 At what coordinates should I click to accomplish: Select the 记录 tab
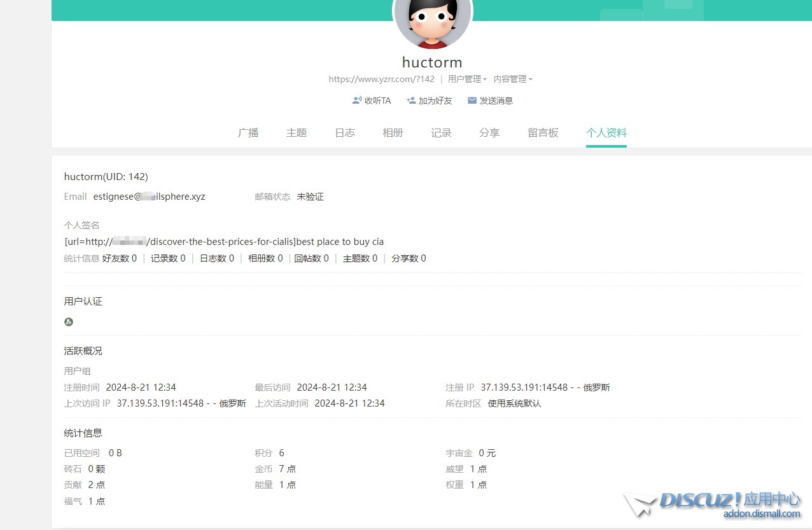(x=441, y=132)
